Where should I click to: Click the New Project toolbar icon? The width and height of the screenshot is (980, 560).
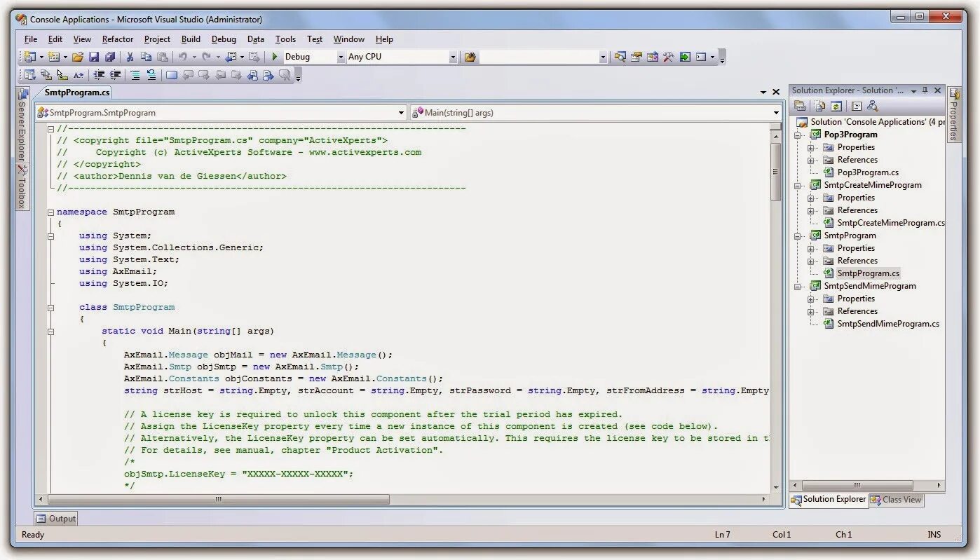point(29,57)
